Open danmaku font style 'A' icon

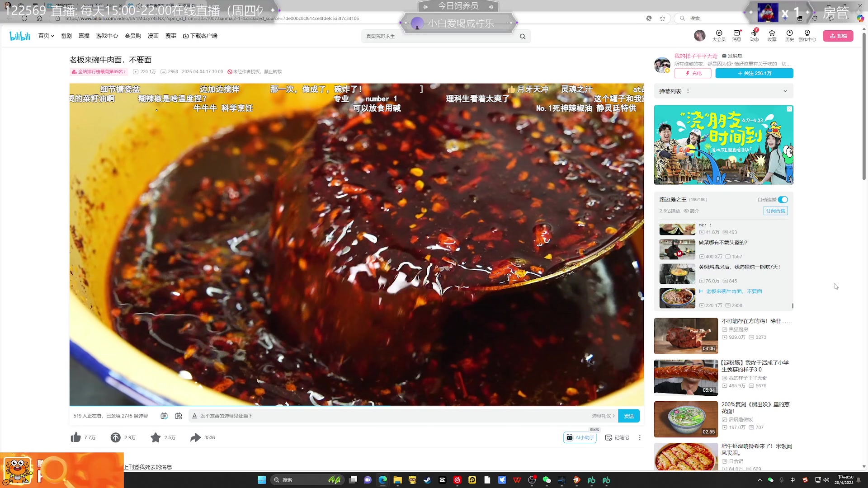pos(194,416)
